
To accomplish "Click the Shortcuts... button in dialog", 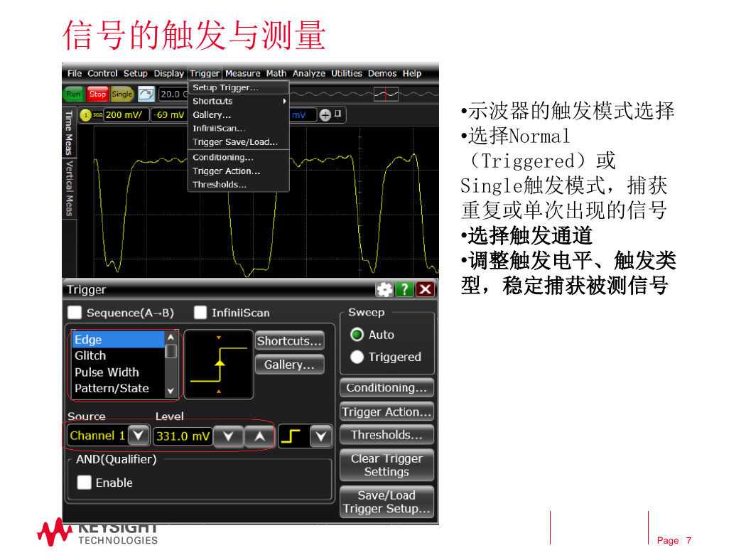I will tap(290, 340).
